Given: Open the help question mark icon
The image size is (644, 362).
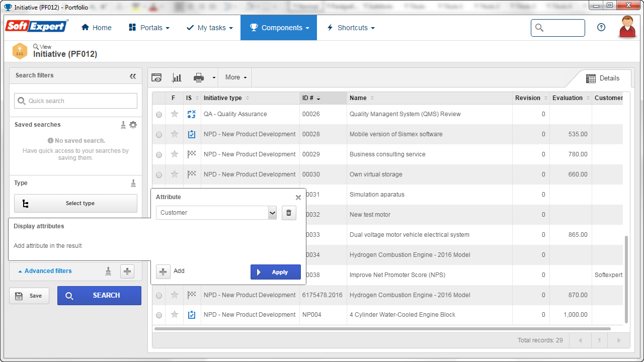Looking at the screenshot, I should click(601, 28).
